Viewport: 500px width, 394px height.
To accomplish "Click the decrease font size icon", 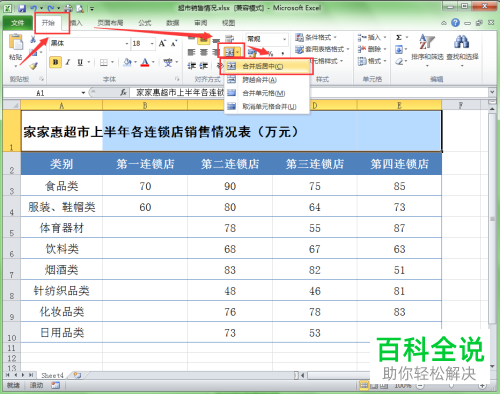I will pos(174,44).
